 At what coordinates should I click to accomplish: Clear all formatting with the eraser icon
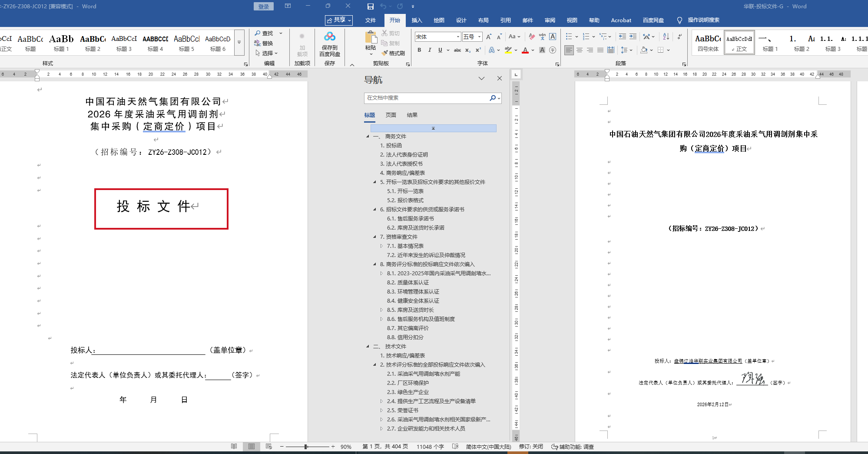point(532,37)
